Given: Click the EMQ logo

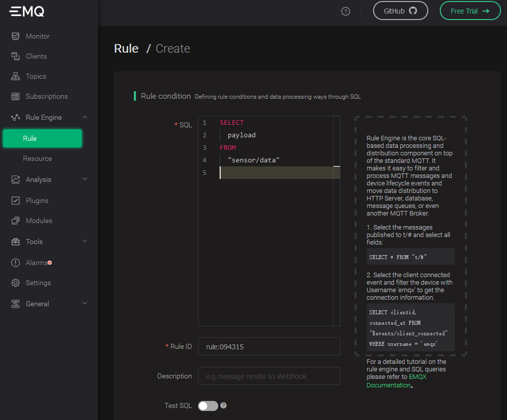Looking at the screenshot, I should point(26,11).
